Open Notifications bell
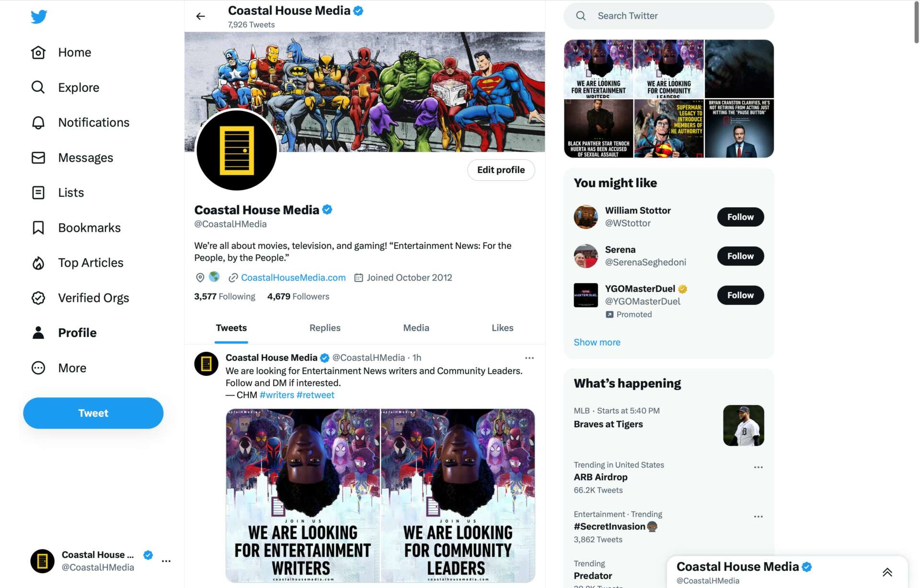Viewport: 920px width, 588px height. [38, 123]
